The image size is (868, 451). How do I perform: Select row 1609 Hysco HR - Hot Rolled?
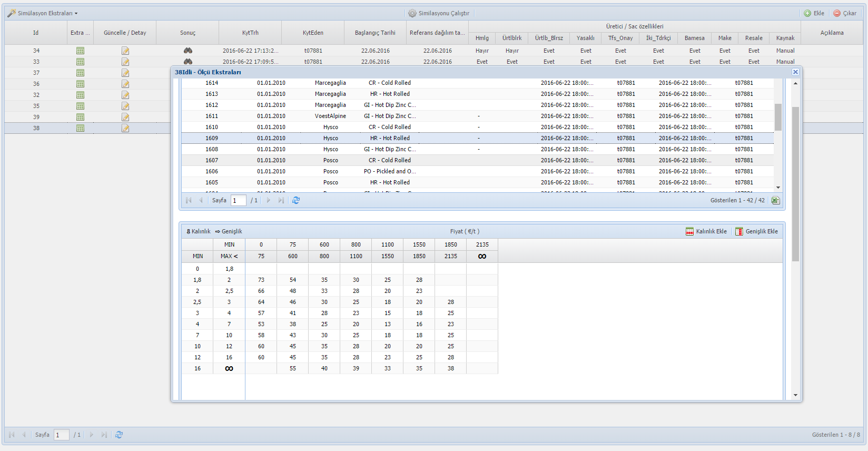point(478,138)
